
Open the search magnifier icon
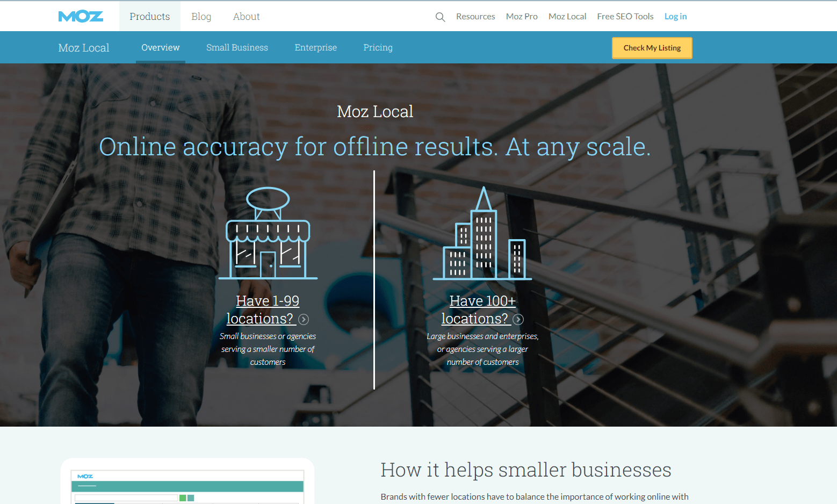(x=440, y=17)
